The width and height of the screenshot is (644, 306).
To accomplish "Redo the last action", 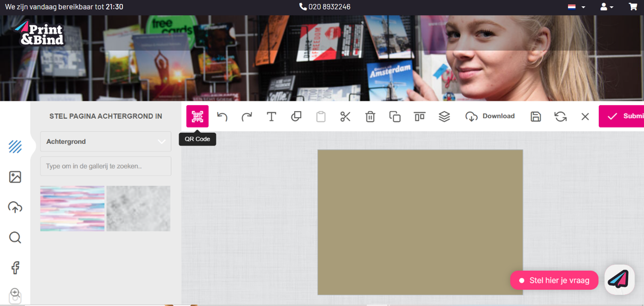I will coord(247,116).
